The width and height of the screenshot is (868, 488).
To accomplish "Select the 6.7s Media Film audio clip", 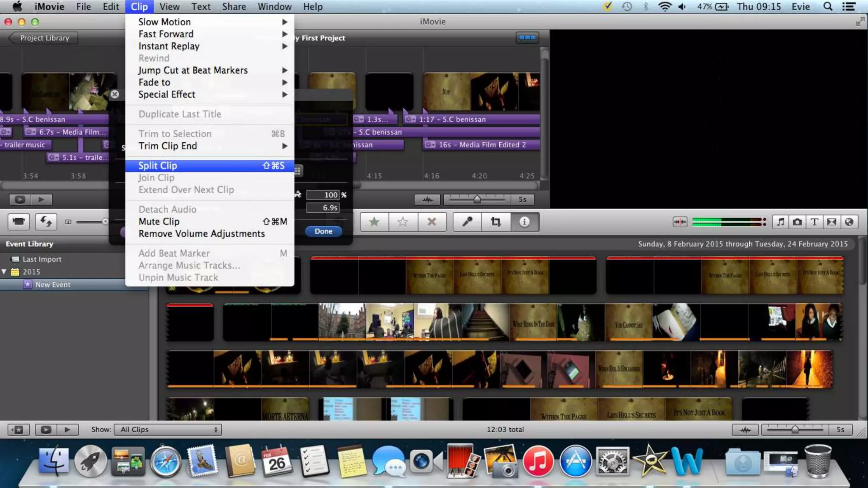I will click(x=66, y=132).
